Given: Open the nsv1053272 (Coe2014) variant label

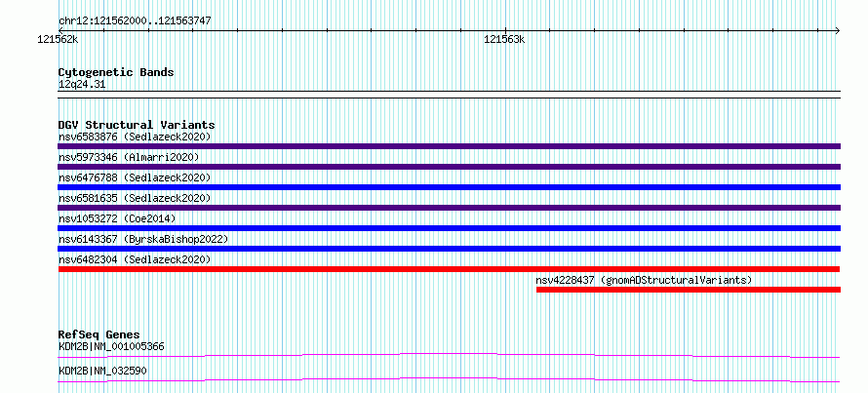Looking at the screenshot, I should click(x=117, y=218).
